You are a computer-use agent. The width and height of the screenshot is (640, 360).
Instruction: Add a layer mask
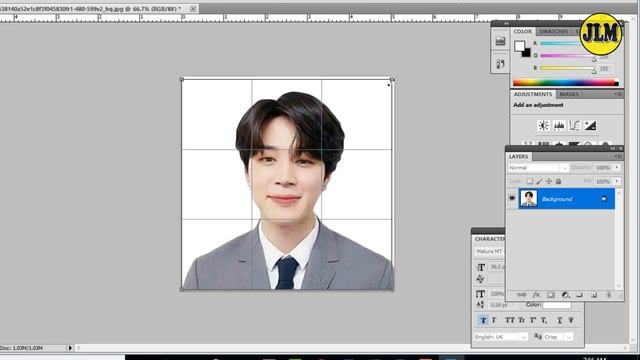pyautogui.click(x=551, y=295)
